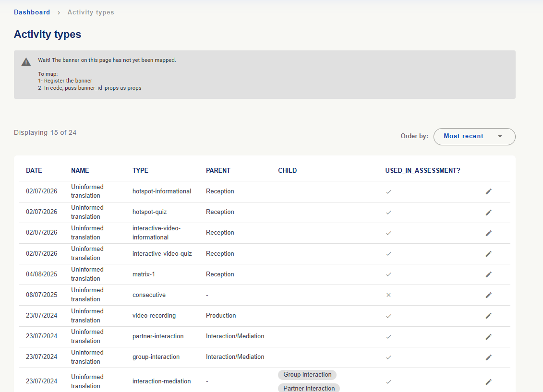This screenshot has height=392, width=543.
Task: Click the CHILD column header
Action: 288,170
